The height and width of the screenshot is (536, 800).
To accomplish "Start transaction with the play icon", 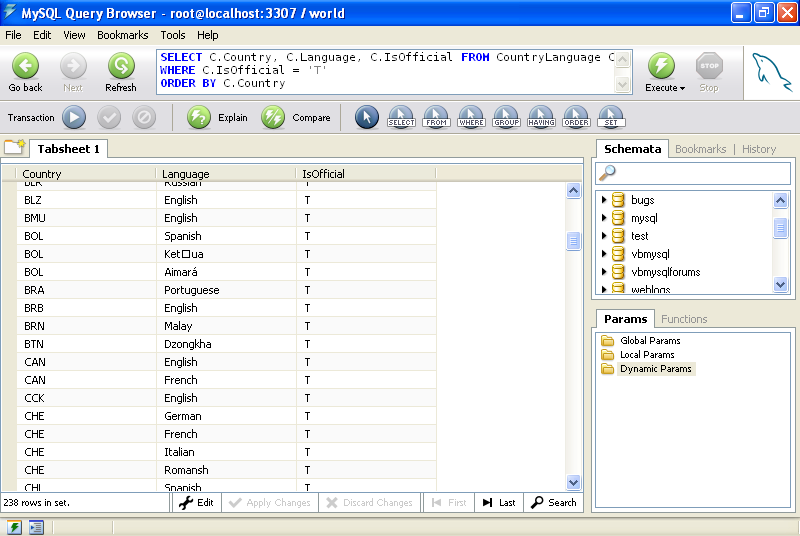I will 74,118.
